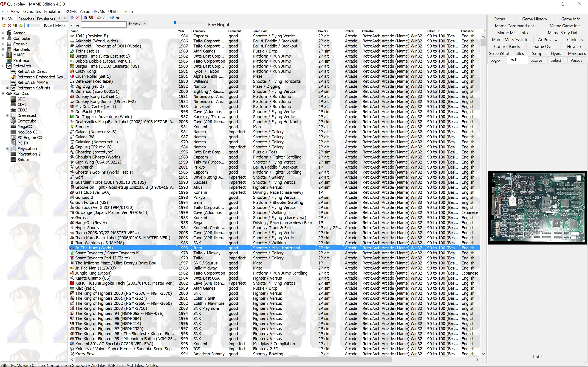The image size is (588, 367).
Task: Select the Game History tab
Action: tap(534, 19)
